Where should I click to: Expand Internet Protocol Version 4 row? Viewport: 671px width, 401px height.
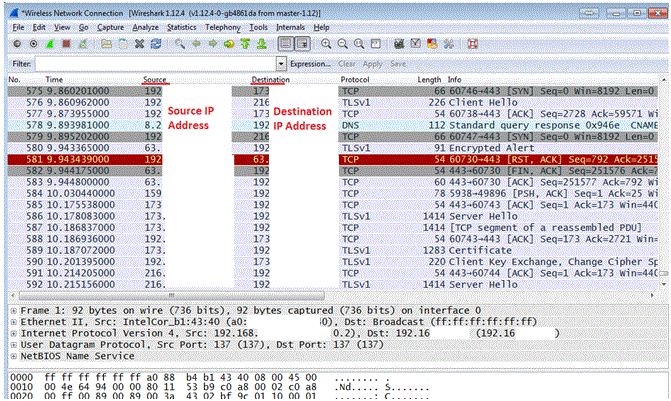pyautogui.click(x=14, y=333)
